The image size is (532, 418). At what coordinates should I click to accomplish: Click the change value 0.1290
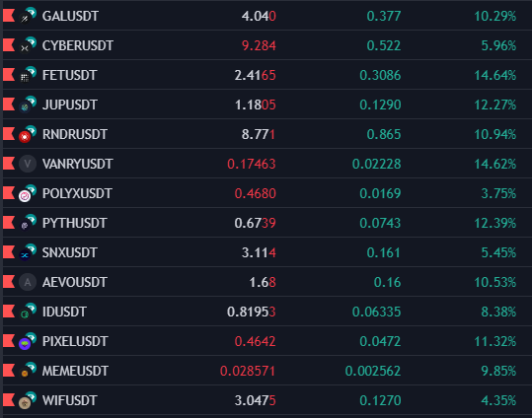pos(380,104)
